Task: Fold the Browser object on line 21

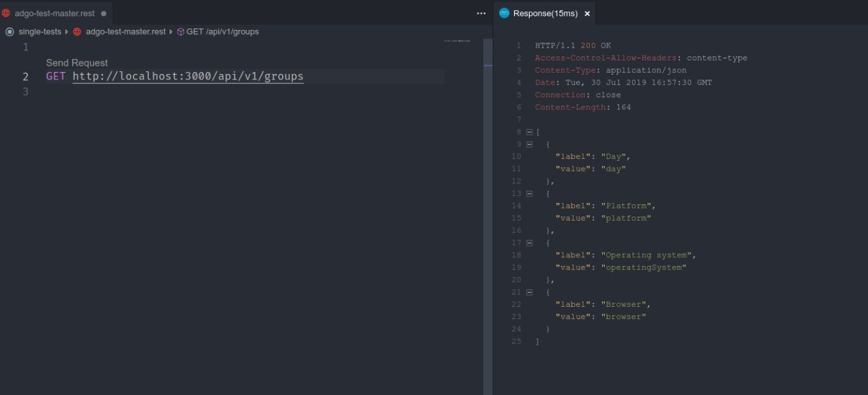Action: click(530, 292)
